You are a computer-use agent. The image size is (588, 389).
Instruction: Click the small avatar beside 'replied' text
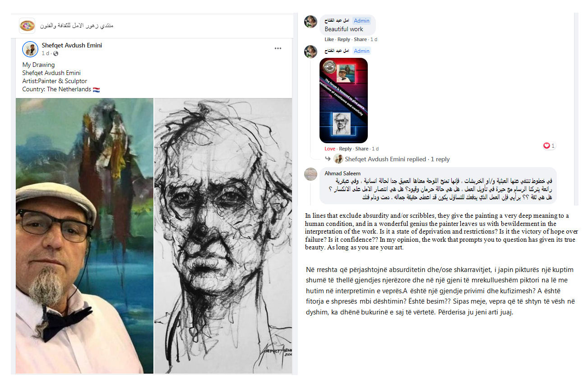338,159
